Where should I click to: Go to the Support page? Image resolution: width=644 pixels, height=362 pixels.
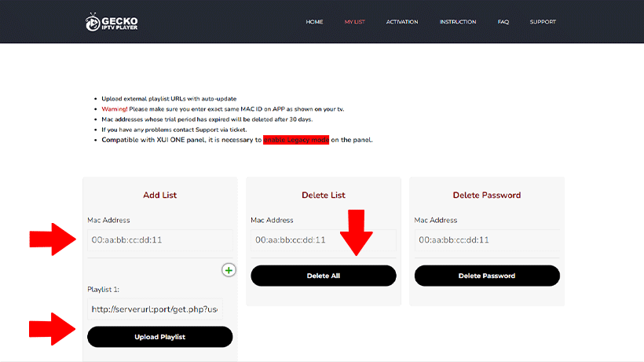[542, 22]
